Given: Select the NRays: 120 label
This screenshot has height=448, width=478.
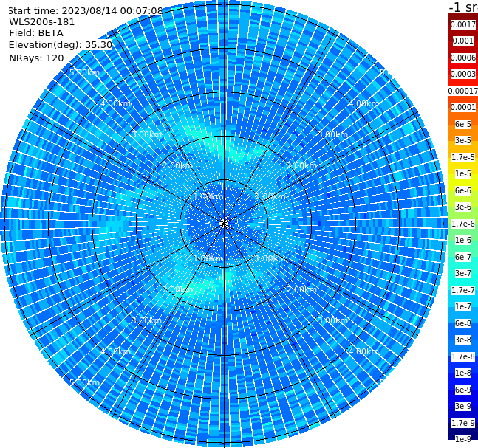Looking at the screenshot, I should coord(36,58).
